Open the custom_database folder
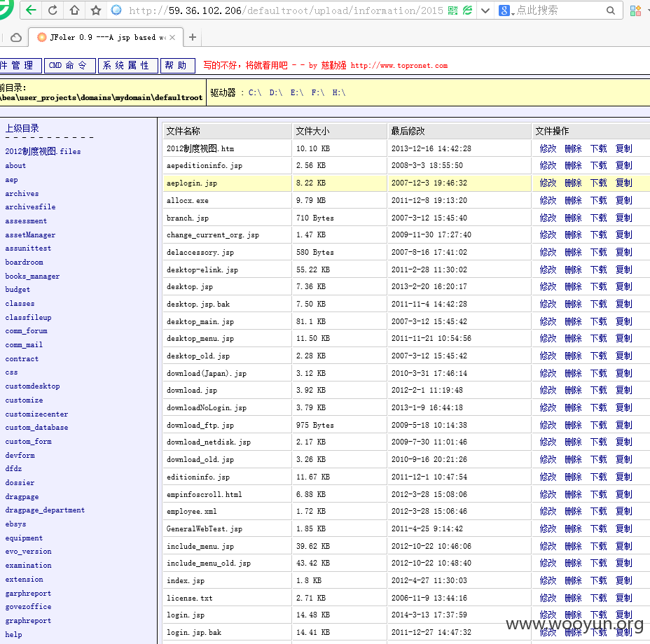 coord(36,427)
